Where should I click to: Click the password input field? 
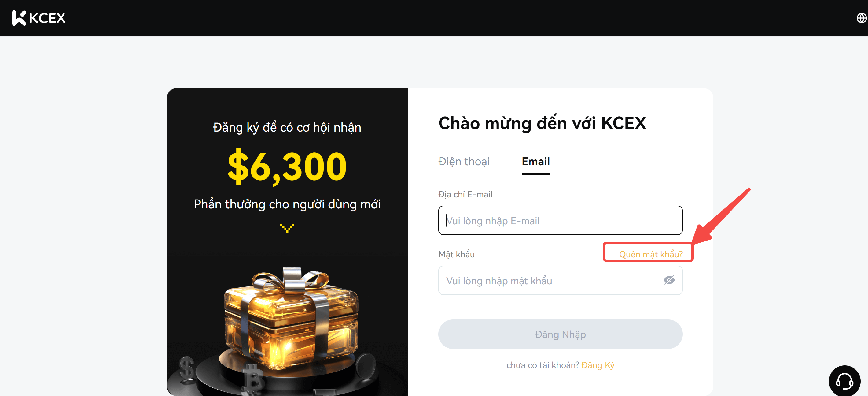(549, 281)
